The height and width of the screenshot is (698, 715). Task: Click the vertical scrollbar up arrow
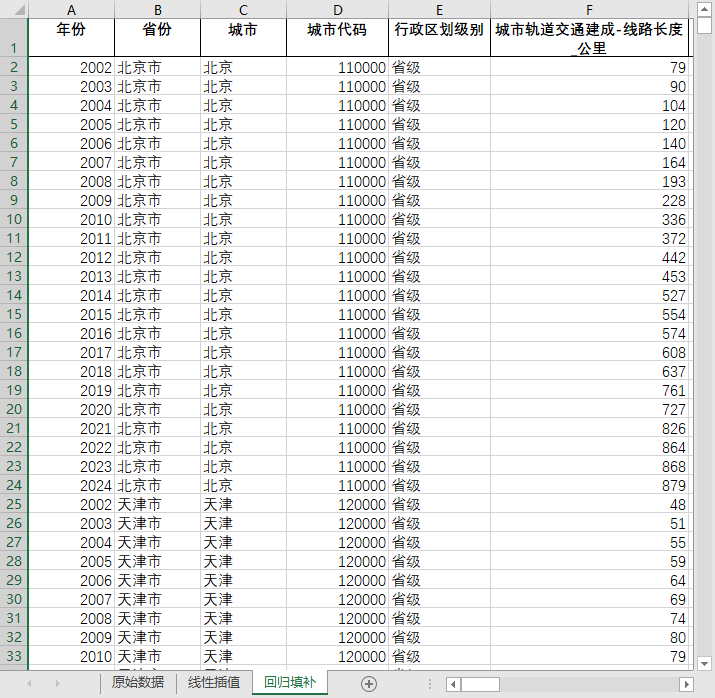pyautogui.click(x=704, y=9)
